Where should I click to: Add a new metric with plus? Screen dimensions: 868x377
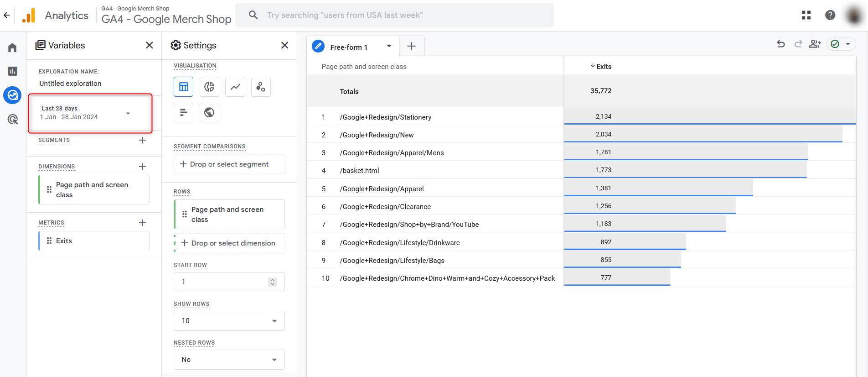click(142, 223)
